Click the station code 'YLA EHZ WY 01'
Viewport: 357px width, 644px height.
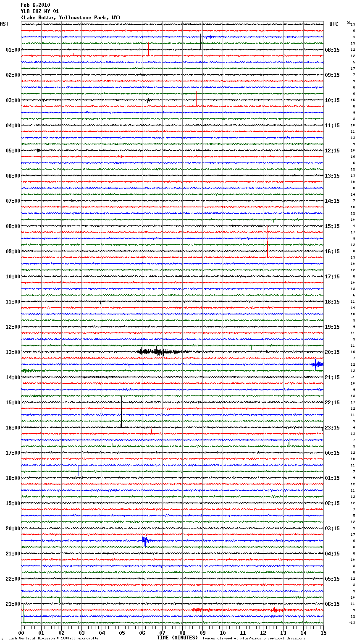click(40, 11)
